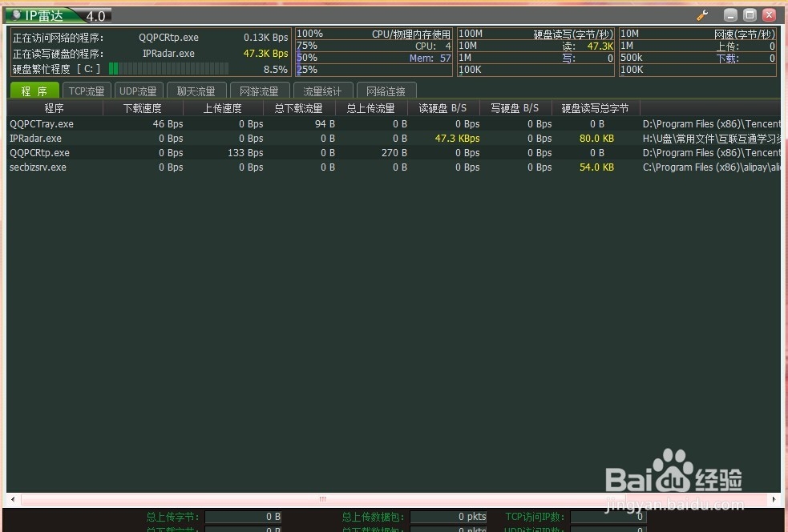Click the 网速(字节/秒) graph panel
The width and height of the screenshot is (788, 532).
[x=698, y=52]
